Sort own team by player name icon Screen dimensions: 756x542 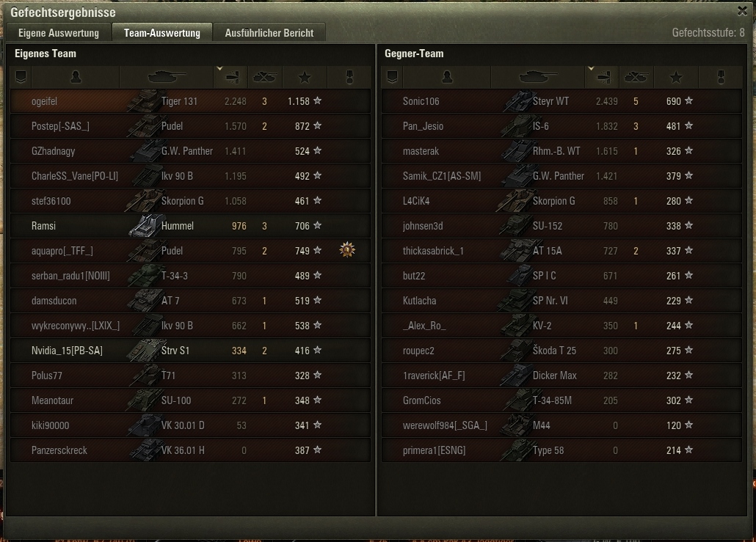76,77
